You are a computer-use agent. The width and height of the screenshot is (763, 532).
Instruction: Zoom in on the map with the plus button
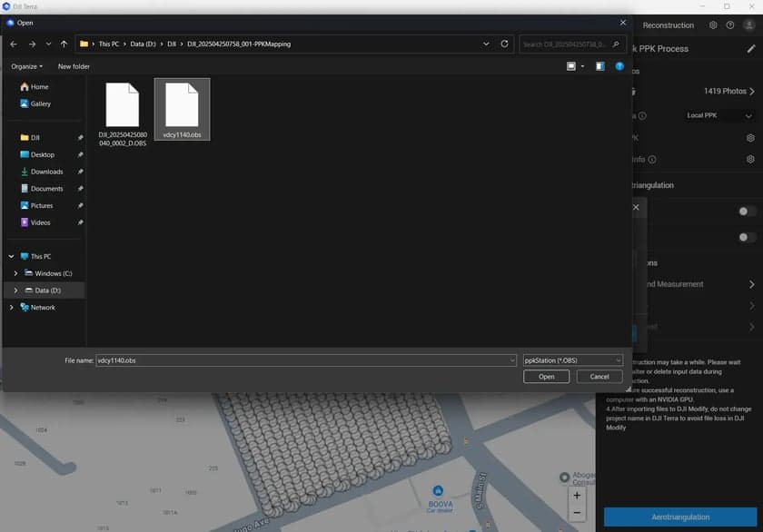click(x=577, y=496)
